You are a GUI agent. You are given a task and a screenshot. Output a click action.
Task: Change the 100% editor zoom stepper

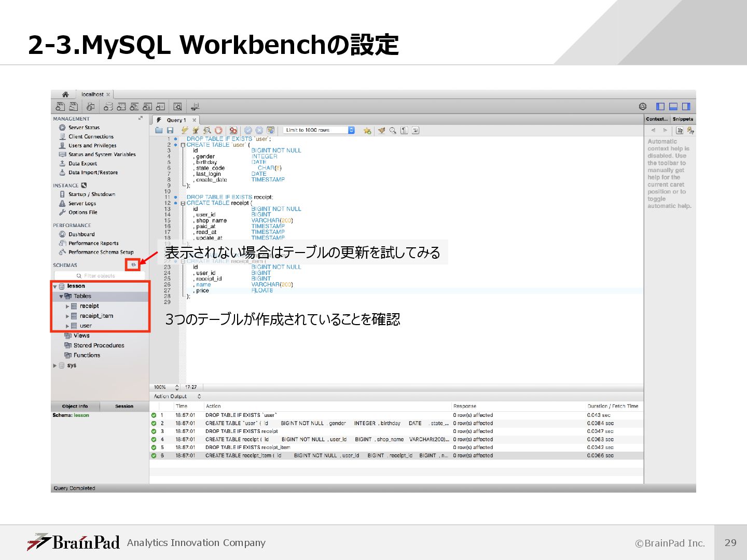coord(177,387)
